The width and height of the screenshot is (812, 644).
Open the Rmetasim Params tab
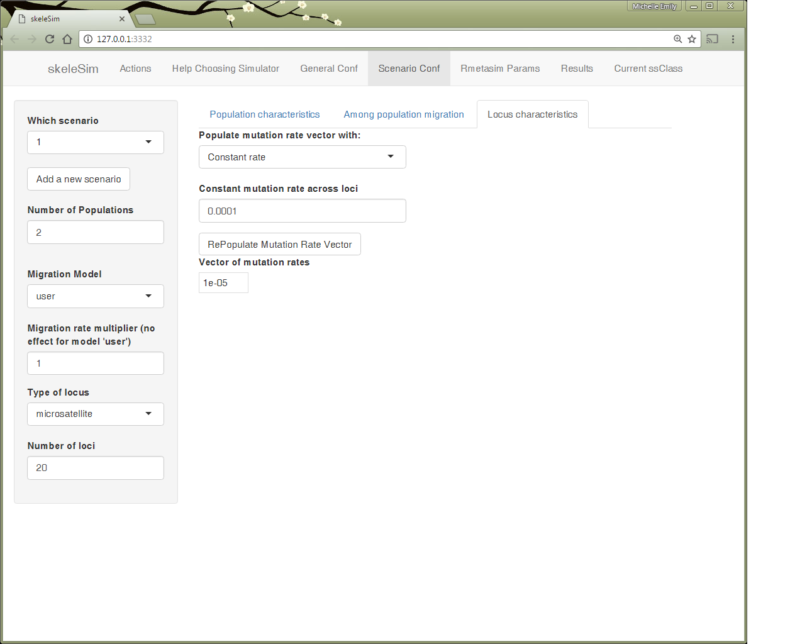click(500, 69)
